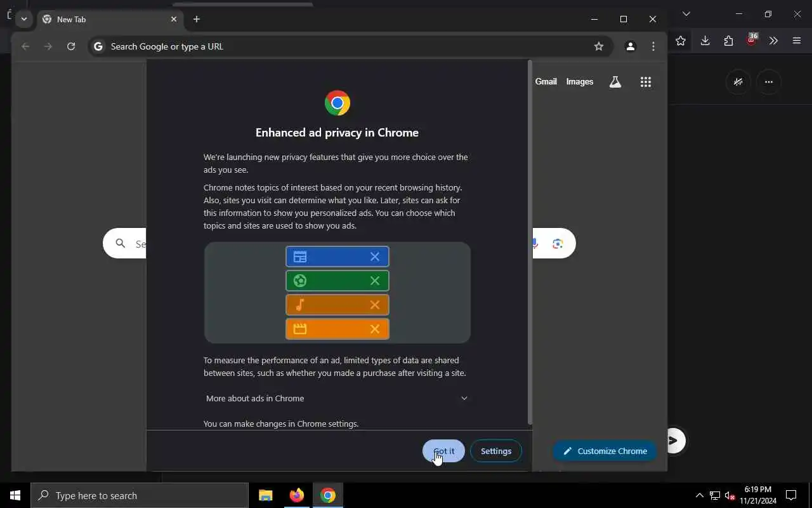812x508 pixels.
Task: Click the taskbar search box
Action: [x=140, y=495]
